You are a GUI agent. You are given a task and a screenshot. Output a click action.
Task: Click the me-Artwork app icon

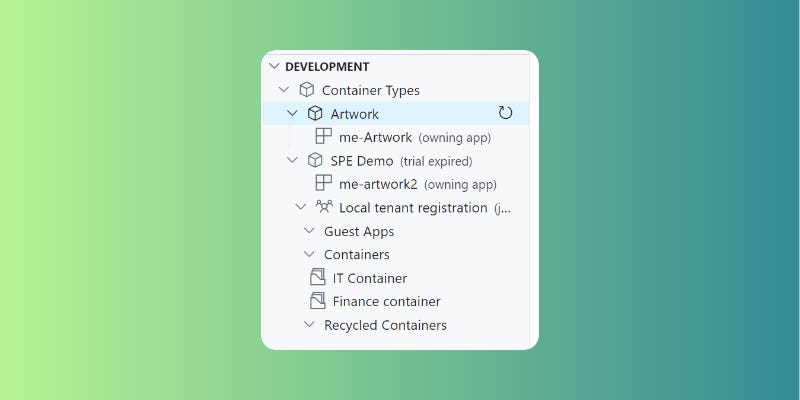323,136
